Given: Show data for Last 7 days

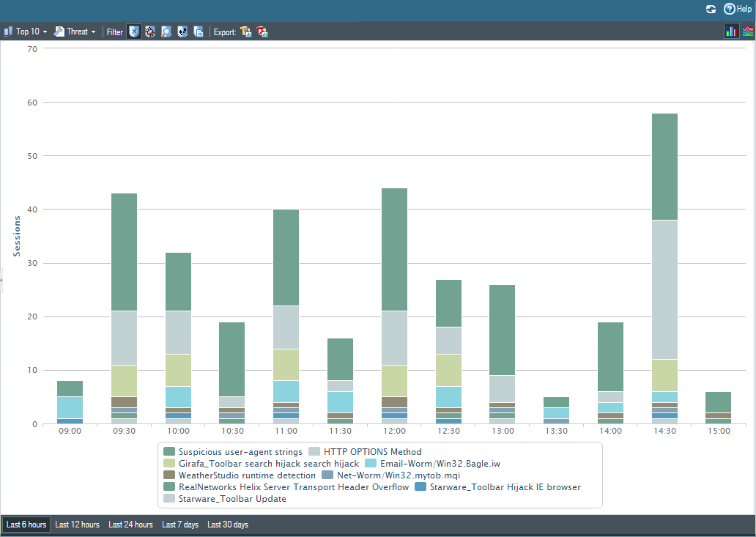Looking at the screenshot, I should tap(180, 525).
